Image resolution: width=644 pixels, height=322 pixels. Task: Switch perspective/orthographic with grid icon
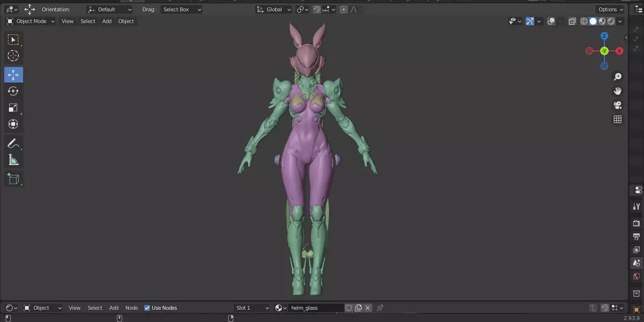pyautogui.click(x=618, y=119)
